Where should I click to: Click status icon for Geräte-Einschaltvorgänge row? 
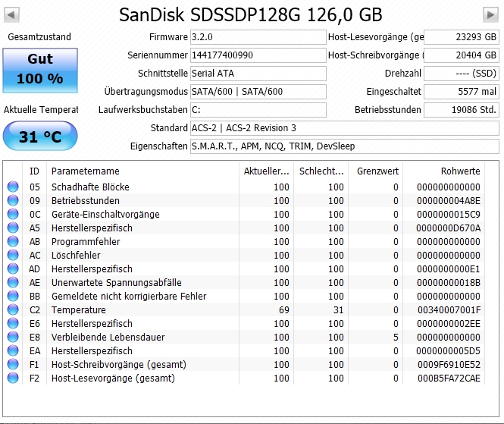pos(13,214)
